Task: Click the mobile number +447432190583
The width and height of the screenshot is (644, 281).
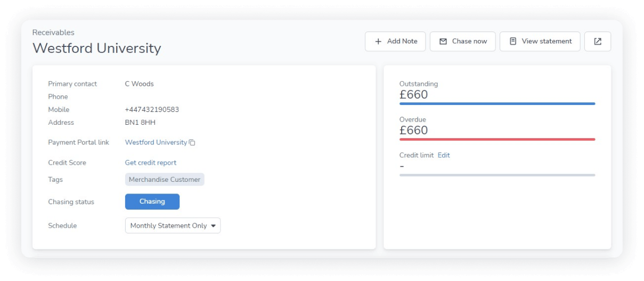Action: tap(152, 109)
